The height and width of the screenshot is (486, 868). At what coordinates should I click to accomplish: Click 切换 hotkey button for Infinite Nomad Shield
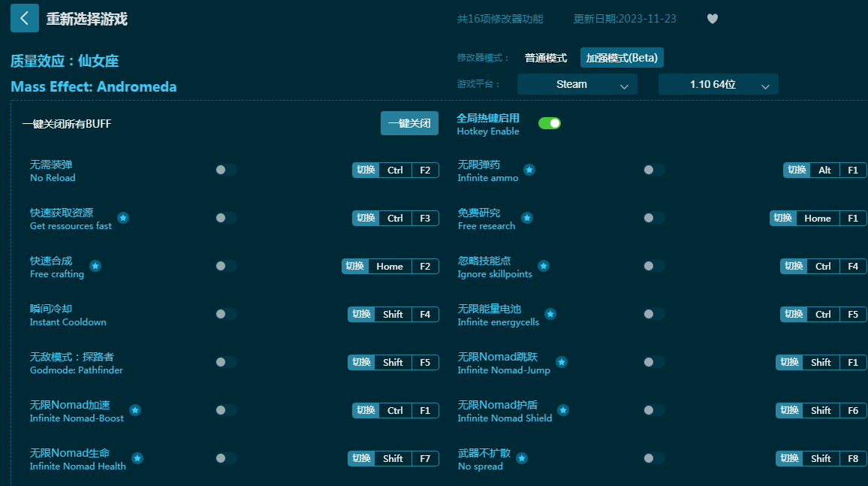(x=789, y=410)
